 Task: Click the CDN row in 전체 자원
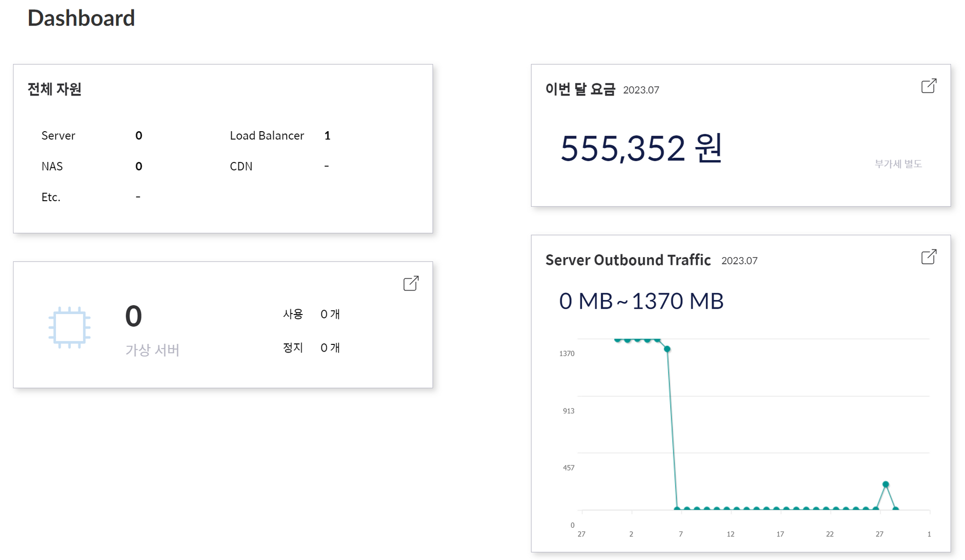[x=241, y=166]
